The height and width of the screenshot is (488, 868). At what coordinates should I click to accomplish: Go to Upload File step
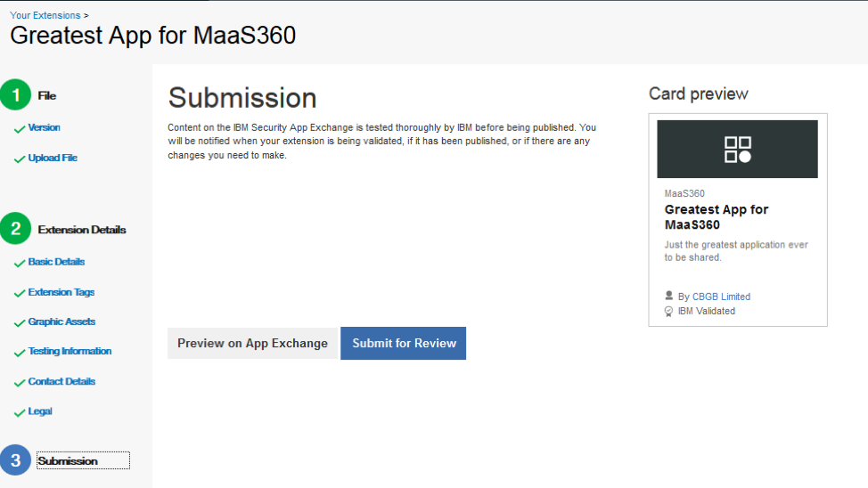(x=53, y=158)
